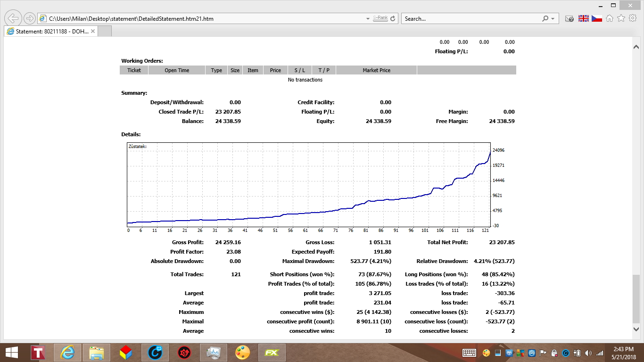Open the Home page icon

pyautogui.click(x=610, y=18)
